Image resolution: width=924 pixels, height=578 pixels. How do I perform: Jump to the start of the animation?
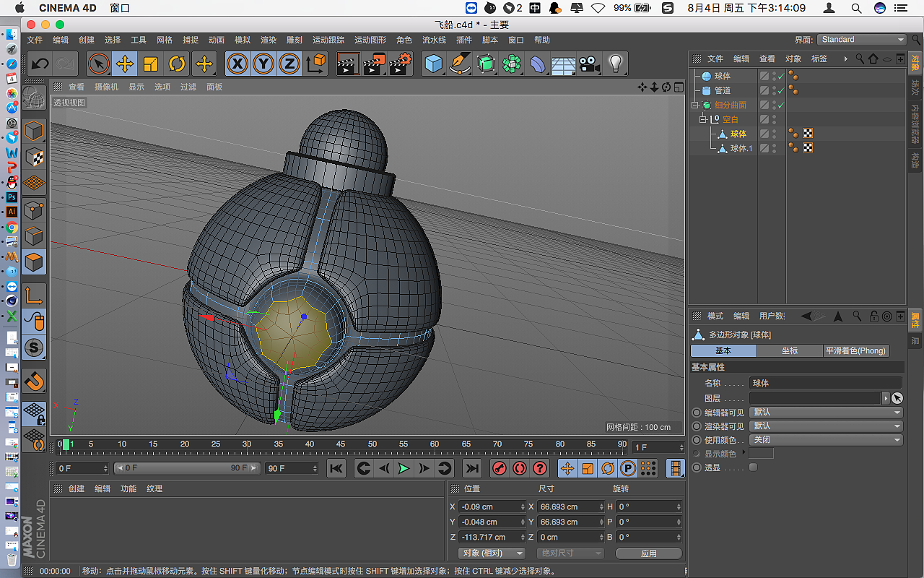tap(336, 468)
